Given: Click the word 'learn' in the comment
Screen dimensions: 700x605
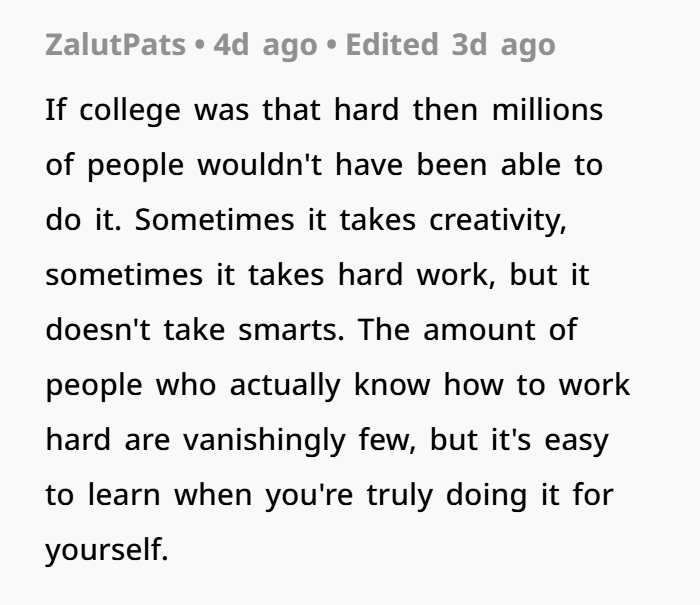Looking at the screenshot, I should [124, 495].
